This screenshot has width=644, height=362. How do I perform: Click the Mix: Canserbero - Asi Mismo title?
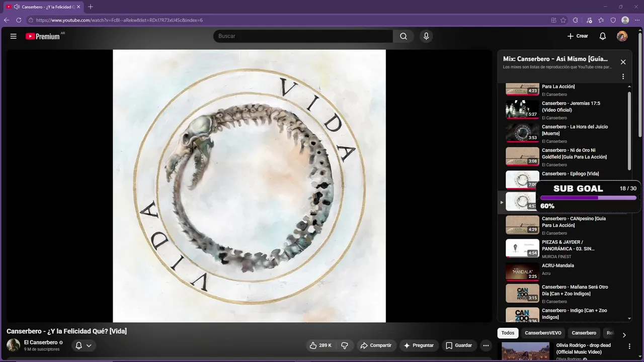pos(555,59)
